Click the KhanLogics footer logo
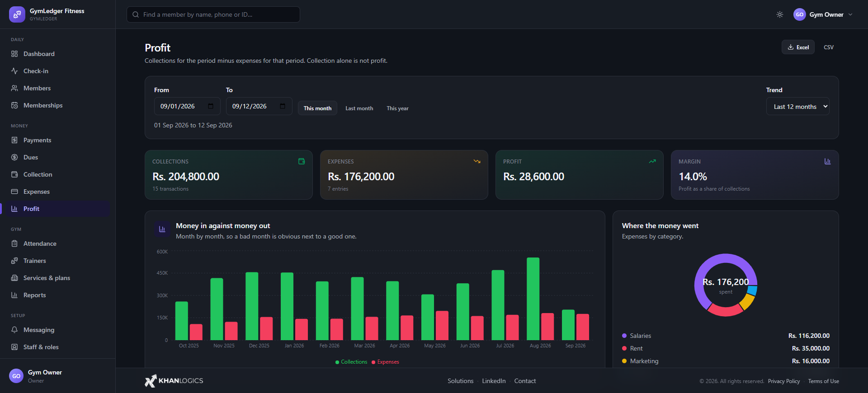Image resolution: width=868 pixels, height=393 pixels. [x=174, y=381]
